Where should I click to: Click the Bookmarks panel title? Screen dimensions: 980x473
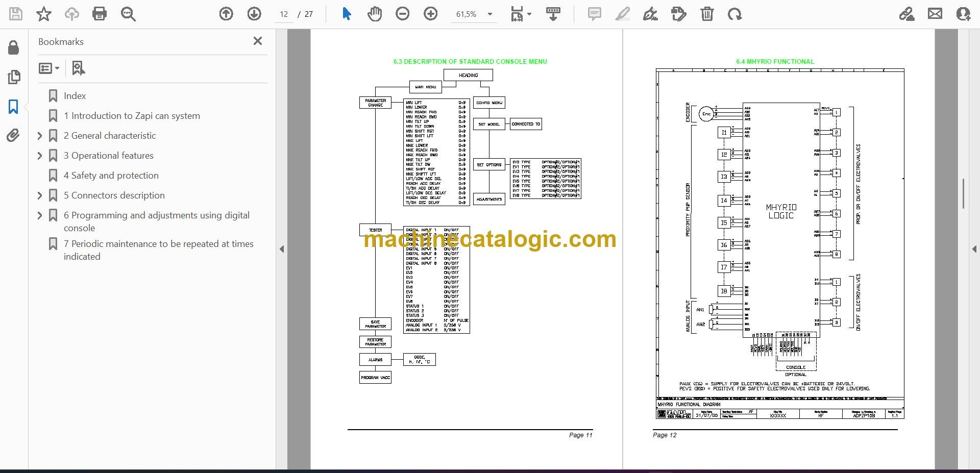tap(61, 42)
